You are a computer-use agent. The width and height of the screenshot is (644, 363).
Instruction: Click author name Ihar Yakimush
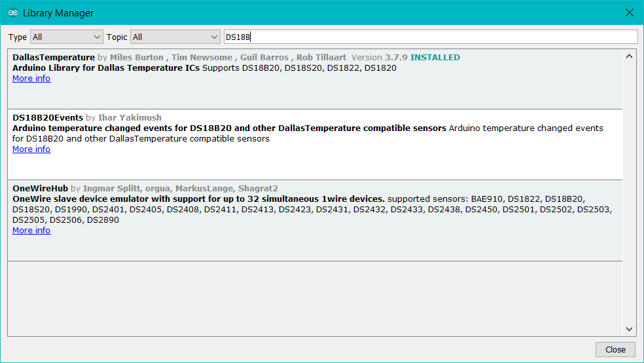130,117
